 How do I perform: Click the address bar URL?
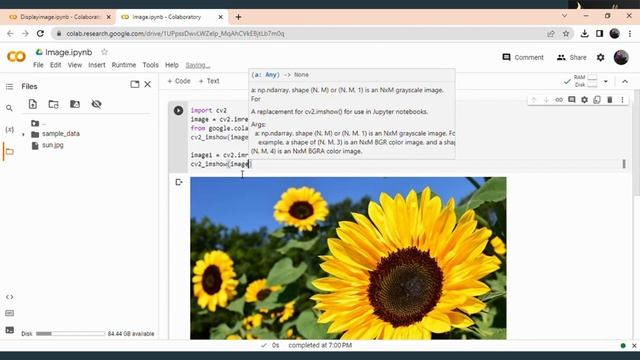176,33
